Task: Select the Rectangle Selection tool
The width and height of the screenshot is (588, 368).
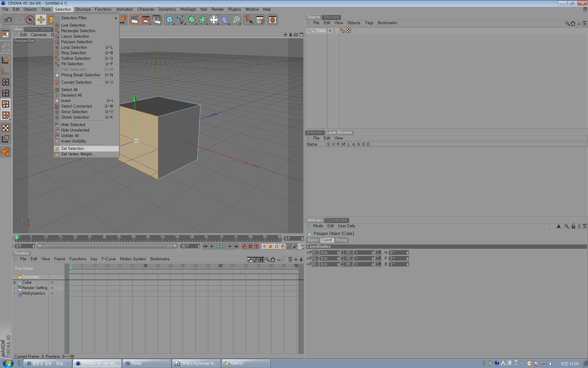Action: pos(78,31)
